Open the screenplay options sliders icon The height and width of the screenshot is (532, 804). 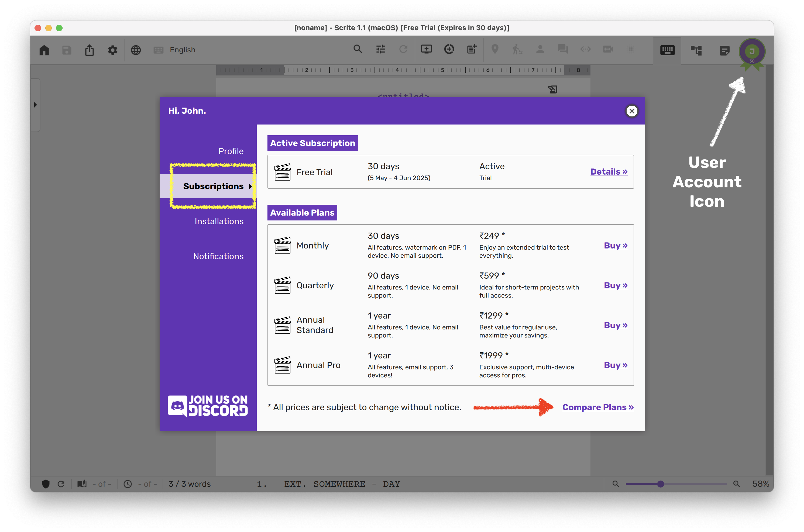point(380,49)
